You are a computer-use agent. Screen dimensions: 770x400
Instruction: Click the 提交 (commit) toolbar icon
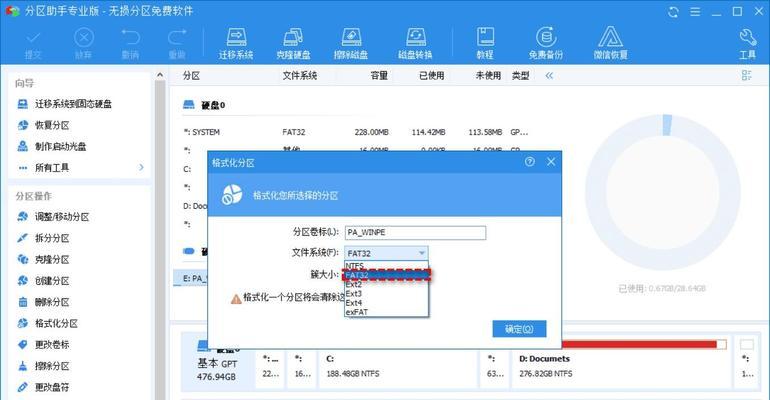33,44
